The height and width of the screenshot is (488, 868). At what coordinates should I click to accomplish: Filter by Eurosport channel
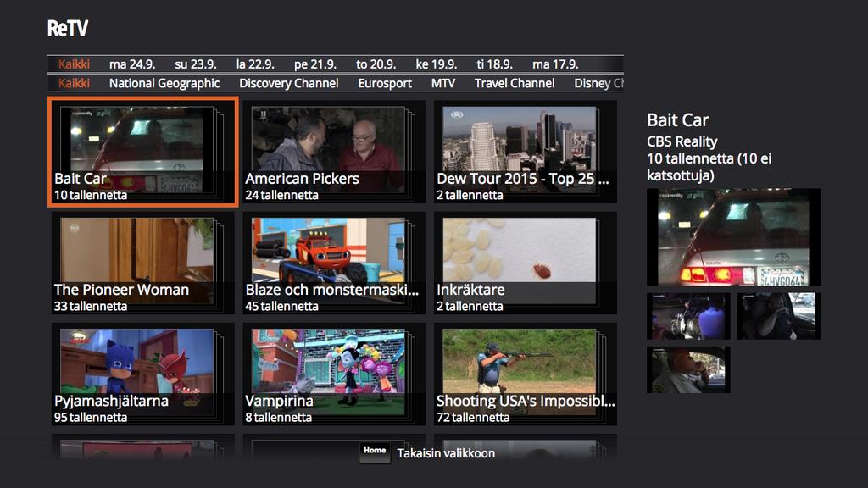[x=385, y=83]
